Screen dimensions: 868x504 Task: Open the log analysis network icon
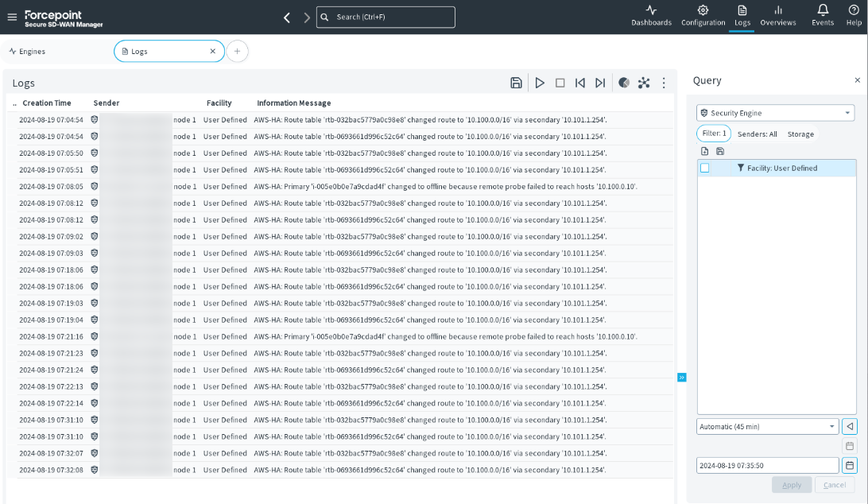pos(644,83)
